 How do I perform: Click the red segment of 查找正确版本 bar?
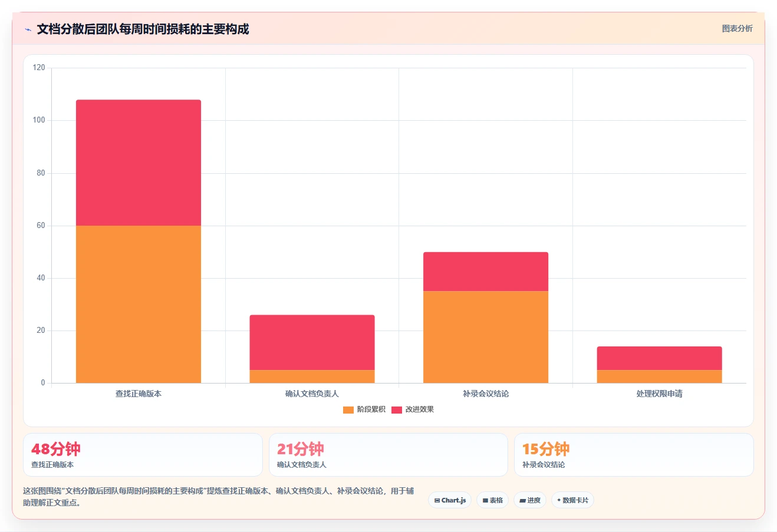point(139,163)
